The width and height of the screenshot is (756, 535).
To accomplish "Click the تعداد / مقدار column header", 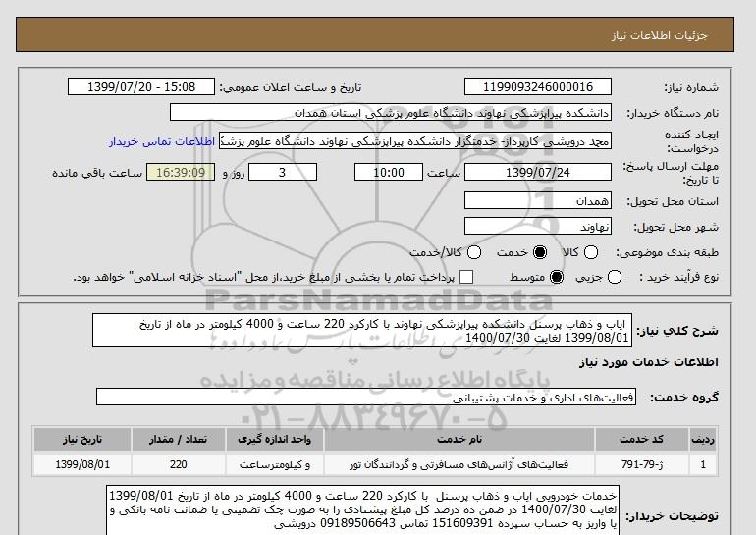I will pos(178,439).
